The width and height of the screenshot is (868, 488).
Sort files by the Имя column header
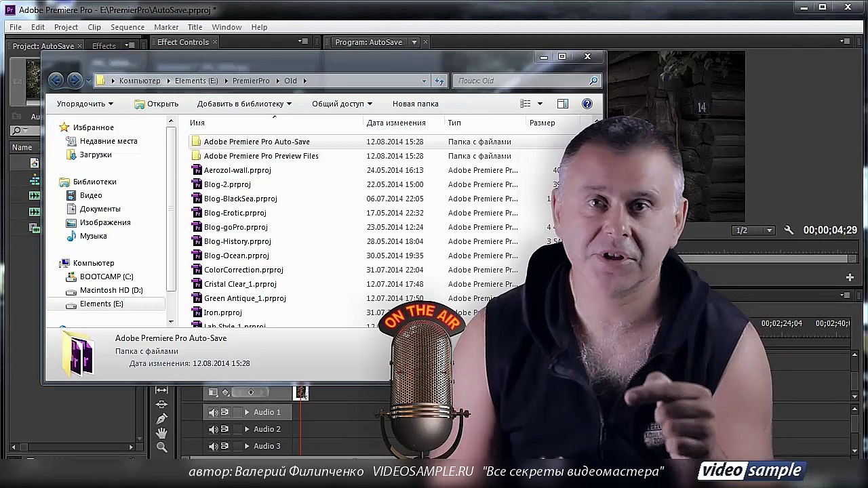tap(197, 123)
